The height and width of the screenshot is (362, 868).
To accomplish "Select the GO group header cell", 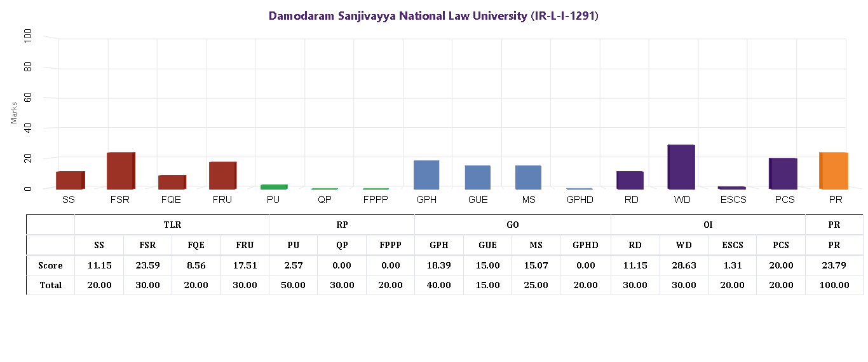I will coord(512,225).
